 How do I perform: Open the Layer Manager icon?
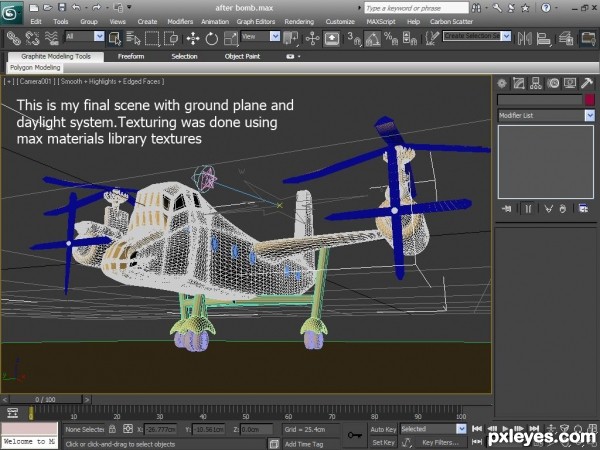coord(566,39)
